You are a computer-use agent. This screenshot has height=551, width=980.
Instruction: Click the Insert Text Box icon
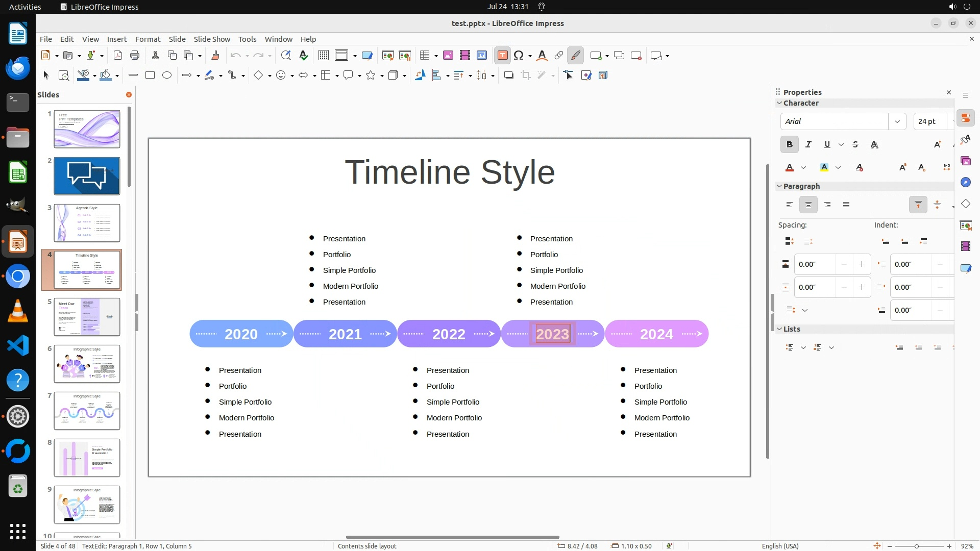click(502, 56)
